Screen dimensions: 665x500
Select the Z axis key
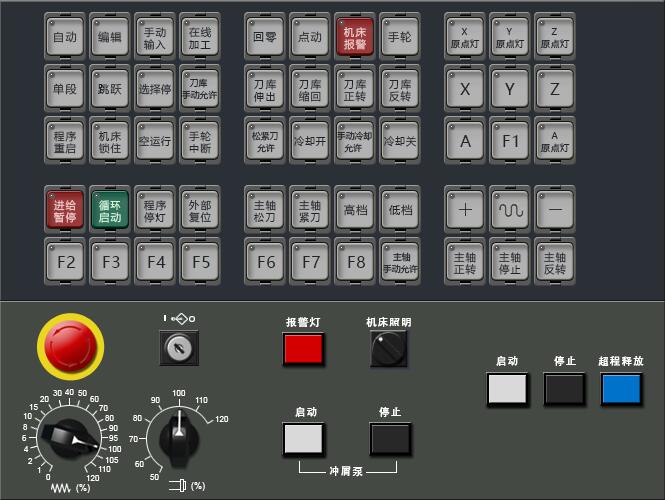click(554, 88)
